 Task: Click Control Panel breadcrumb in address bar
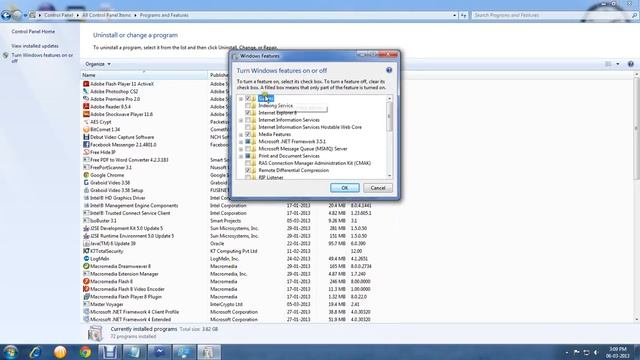[58, 15]
